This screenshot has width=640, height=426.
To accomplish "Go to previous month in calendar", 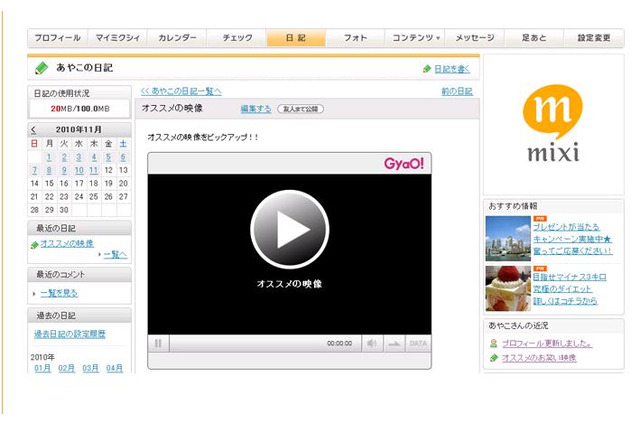I will [33, 130].
